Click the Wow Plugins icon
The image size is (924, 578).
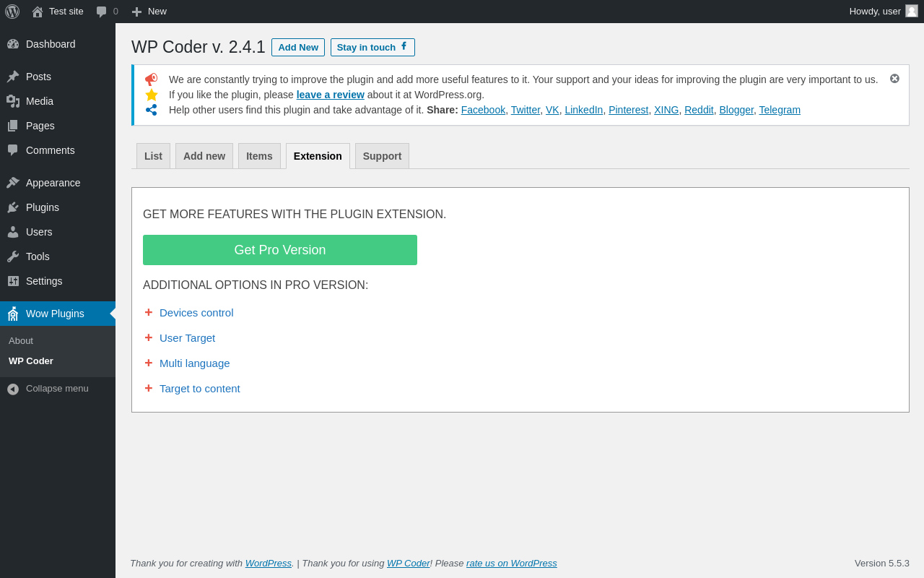pos(13,314)
